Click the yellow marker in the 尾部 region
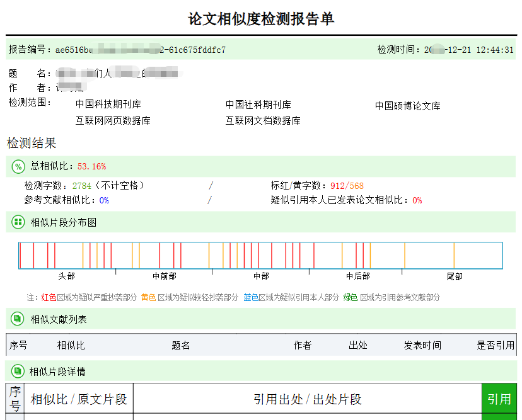Viewport: 522px width, 420px height. (455, 254)
